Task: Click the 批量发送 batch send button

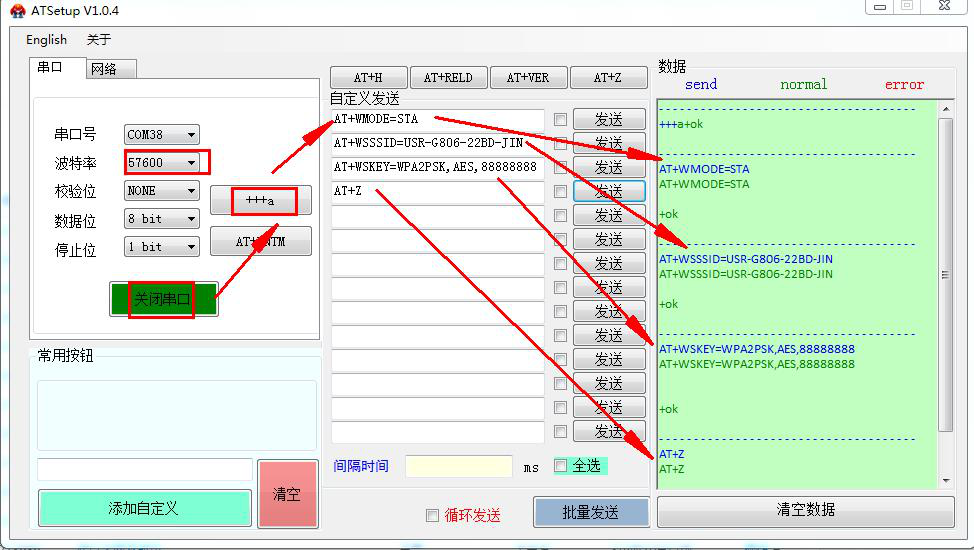Action: pos(590,512)
